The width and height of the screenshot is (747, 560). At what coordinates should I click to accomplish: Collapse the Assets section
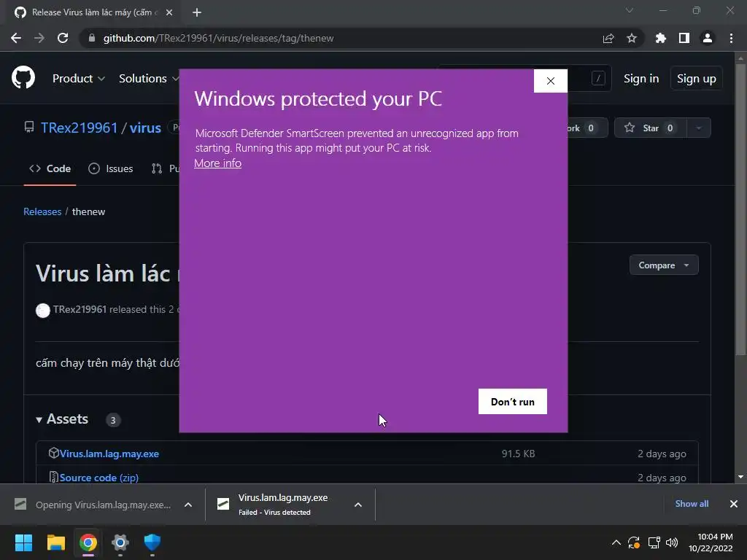[63, 419]
